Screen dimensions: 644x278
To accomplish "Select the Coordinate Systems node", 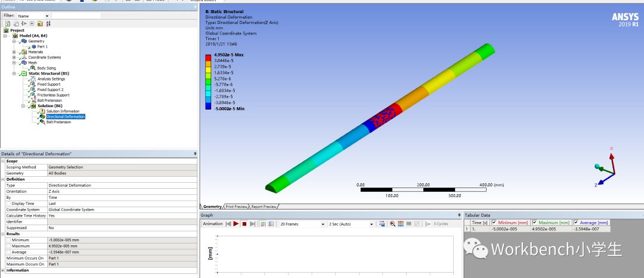I will (x=44, y=57).
